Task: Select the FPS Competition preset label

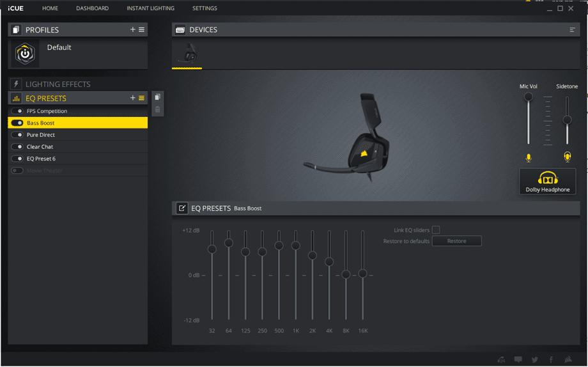Action: click(x=47, y=111)
